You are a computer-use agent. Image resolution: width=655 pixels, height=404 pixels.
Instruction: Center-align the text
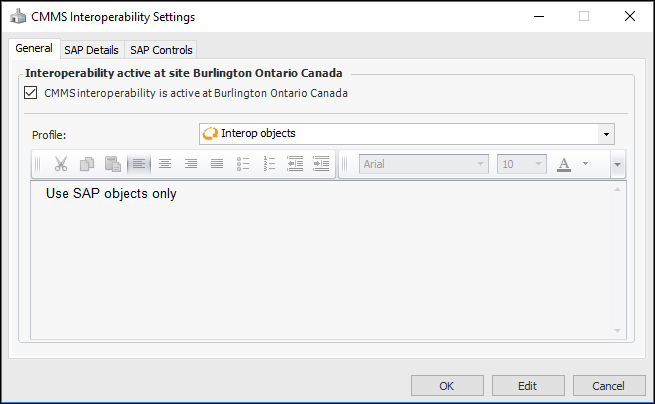165,164
